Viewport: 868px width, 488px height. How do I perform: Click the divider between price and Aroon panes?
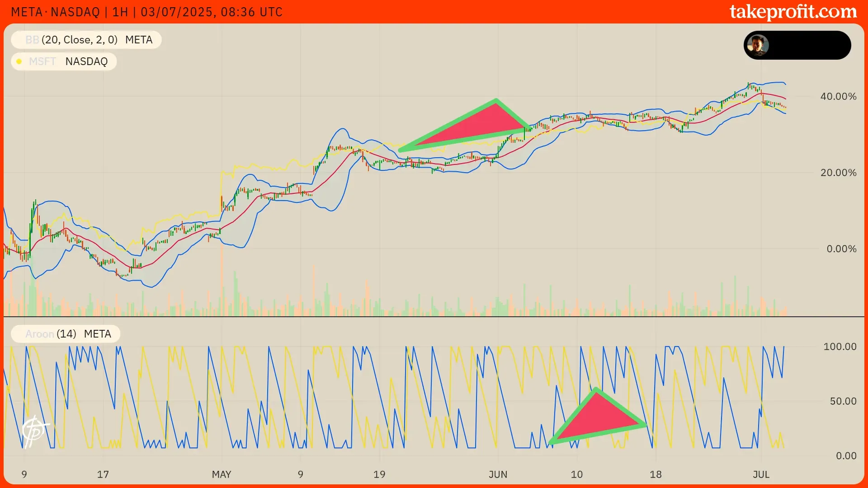tap(434, 317)
